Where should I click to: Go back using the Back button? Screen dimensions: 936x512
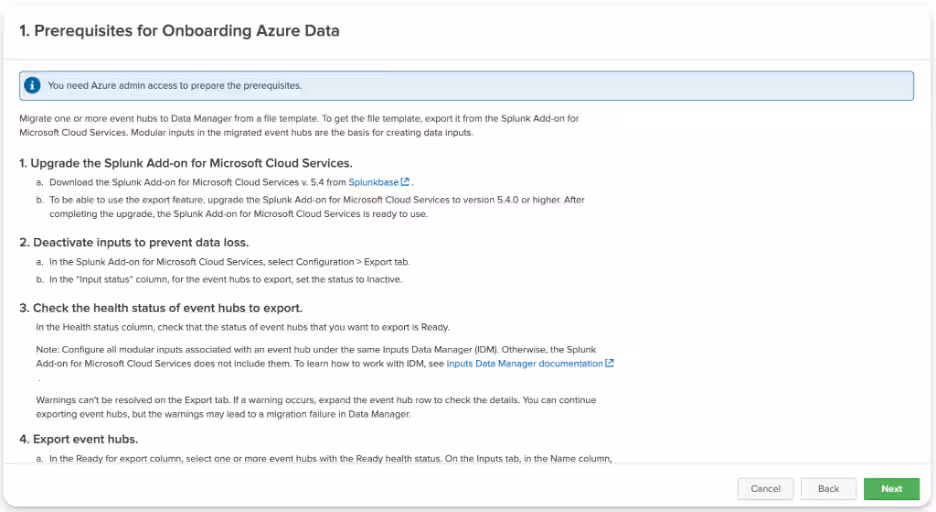pos(828,489)
